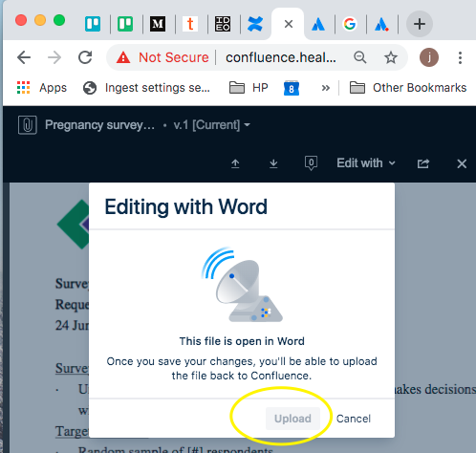Click the zoom magnifier in address bar
Image resolution: width=476 pixels, height=453 pixels.
click(360, 57)
